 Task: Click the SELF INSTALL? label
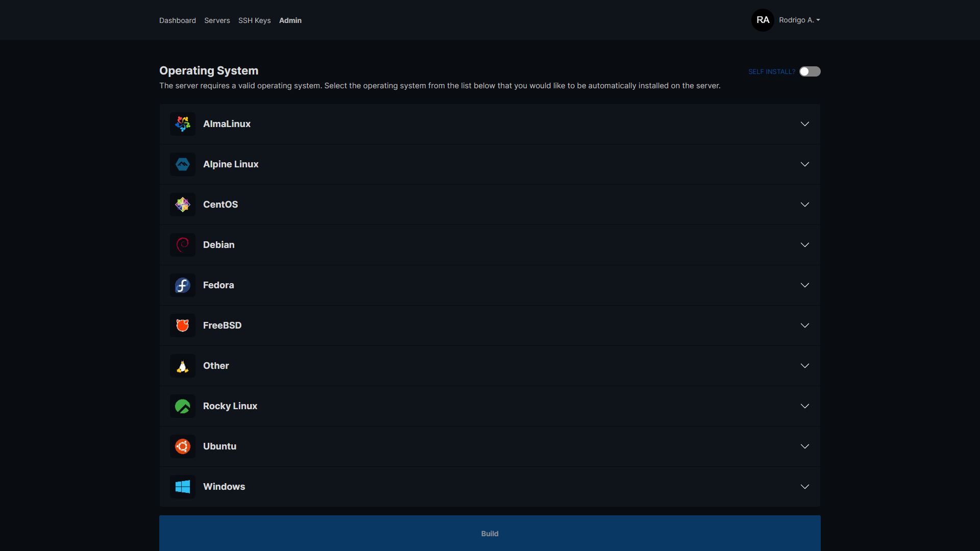coord(772,72)
